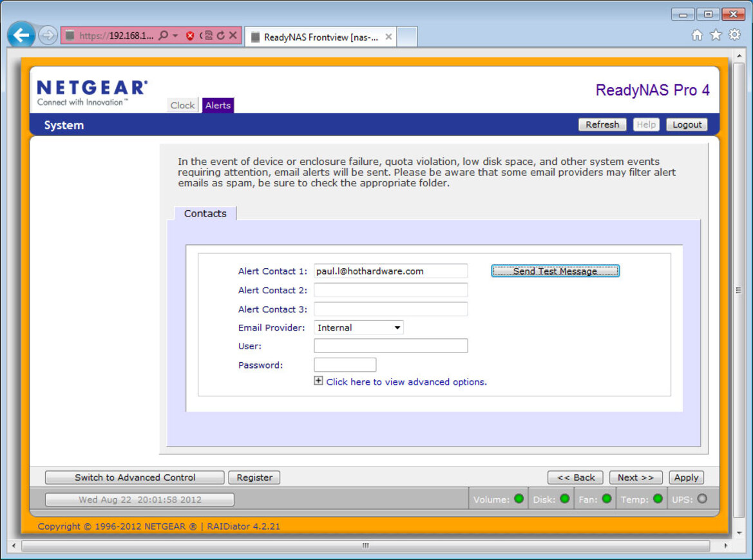Toggle the compatibility view icon

209,35
